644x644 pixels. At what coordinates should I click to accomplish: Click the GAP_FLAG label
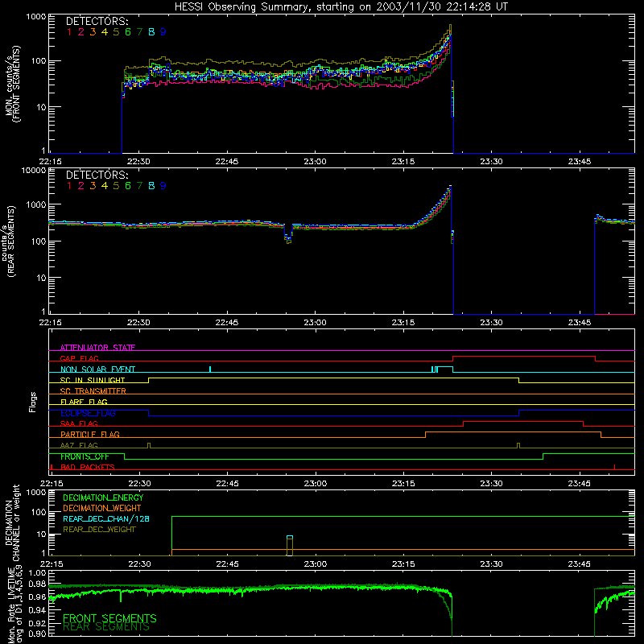point(79,358)
